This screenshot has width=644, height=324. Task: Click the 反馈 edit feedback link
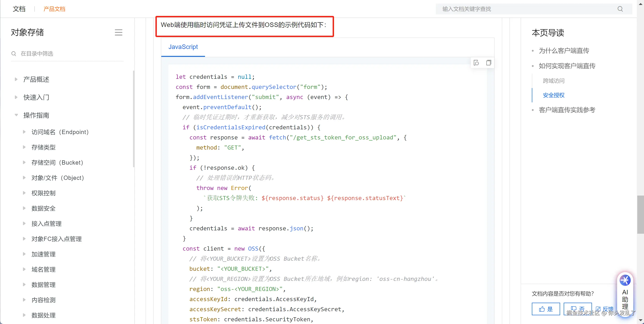point(605,309)
